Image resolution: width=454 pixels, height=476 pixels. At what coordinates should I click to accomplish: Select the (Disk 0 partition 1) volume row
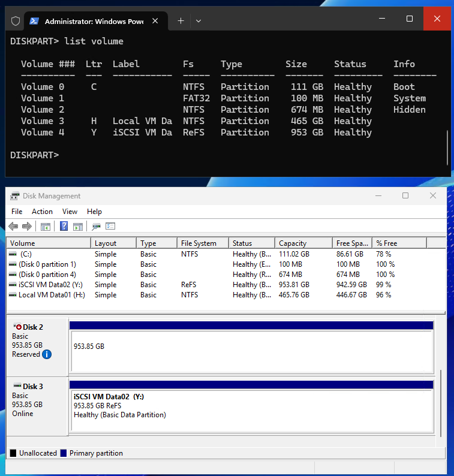(x=226, y=264)
